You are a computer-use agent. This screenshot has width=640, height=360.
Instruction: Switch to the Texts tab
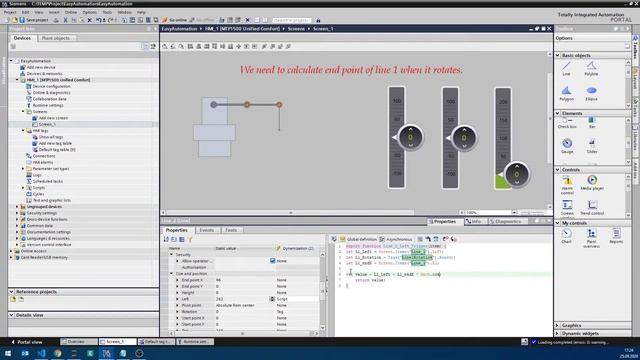231,230
